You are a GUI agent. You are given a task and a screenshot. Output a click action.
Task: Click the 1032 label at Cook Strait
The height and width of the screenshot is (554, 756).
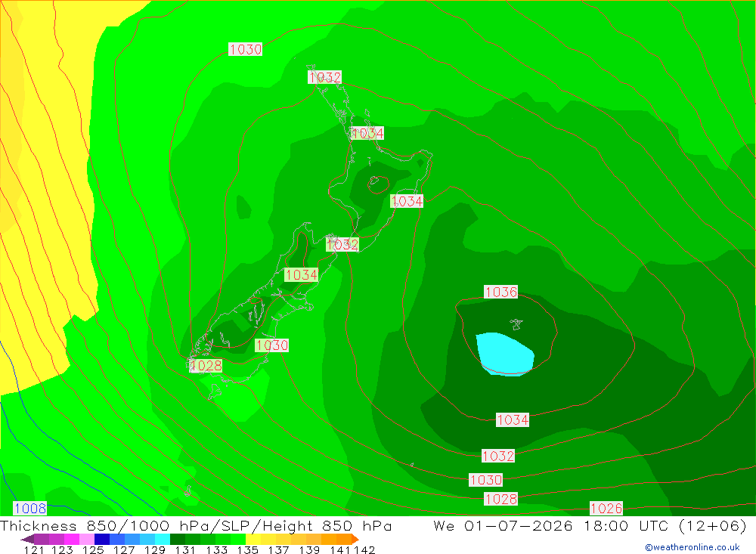(342, 244)
